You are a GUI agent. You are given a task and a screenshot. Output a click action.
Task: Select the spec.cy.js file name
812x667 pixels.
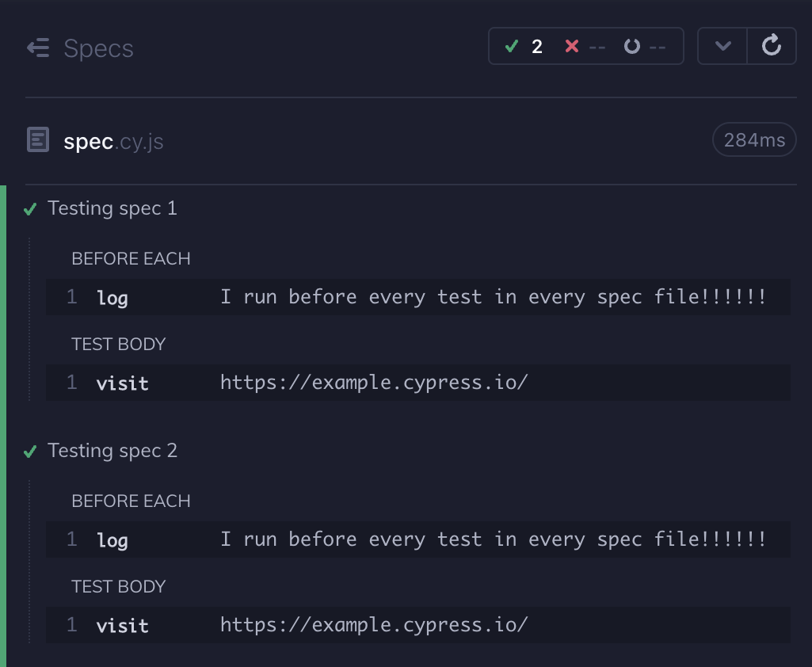point(112,140)
